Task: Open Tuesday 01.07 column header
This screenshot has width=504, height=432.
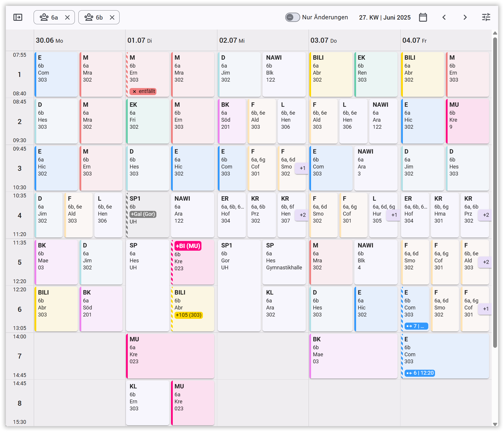Action: (x=171, y=40)
